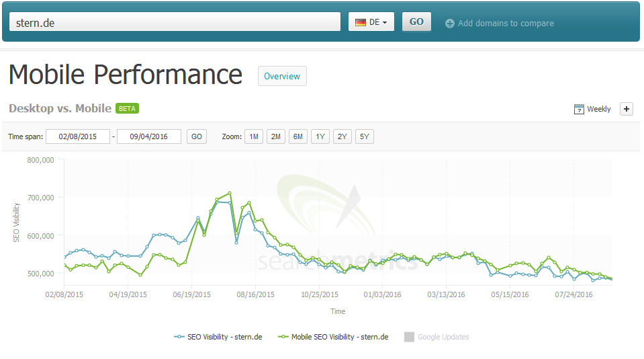
Task: Click the German flag icon
Action: tap(360, 22)
